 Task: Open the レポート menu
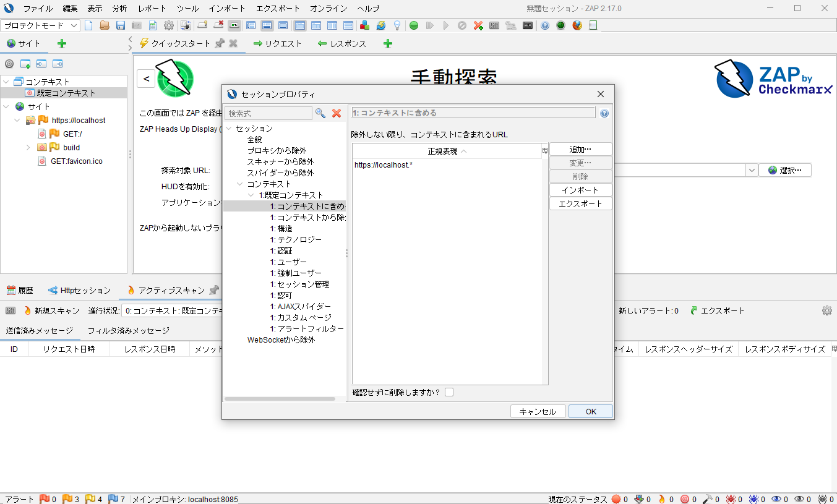(152, 9)
